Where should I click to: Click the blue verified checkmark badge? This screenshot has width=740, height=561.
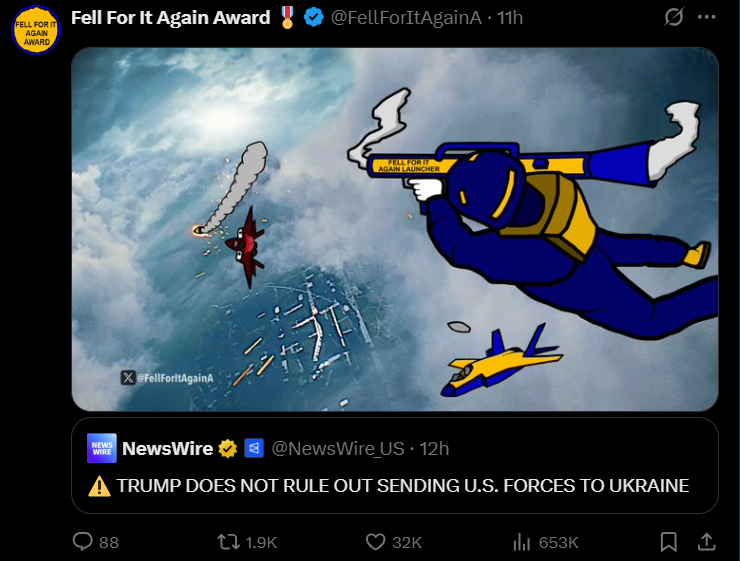(313, 17)
